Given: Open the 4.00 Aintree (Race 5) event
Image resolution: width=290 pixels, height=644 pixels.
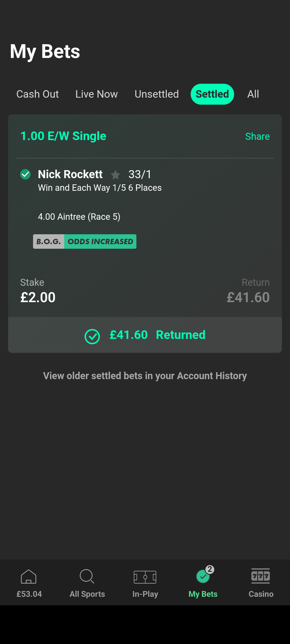Looking at the screenshot, I should pyautogui.click(x=79, y=217).
